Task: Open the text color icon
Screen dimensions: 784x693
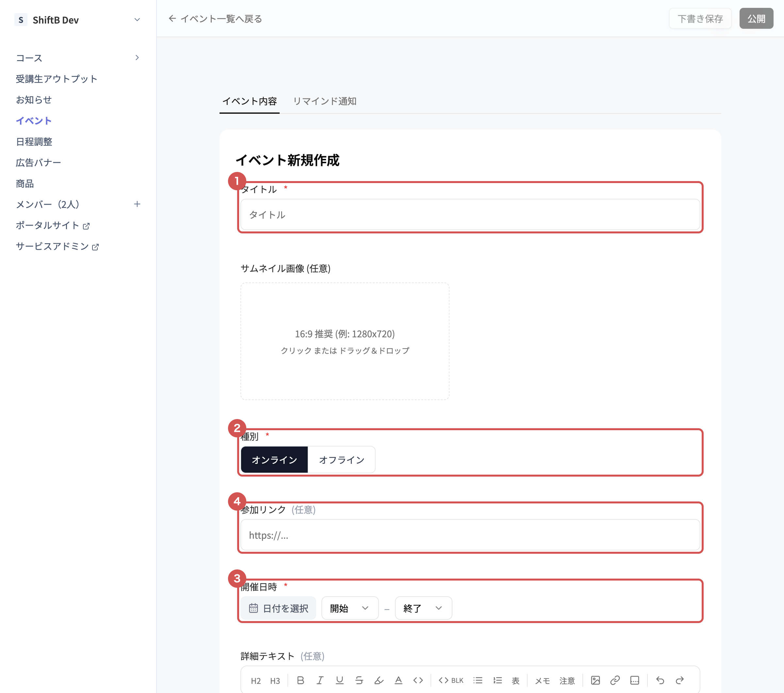Action: coord(399,680)
